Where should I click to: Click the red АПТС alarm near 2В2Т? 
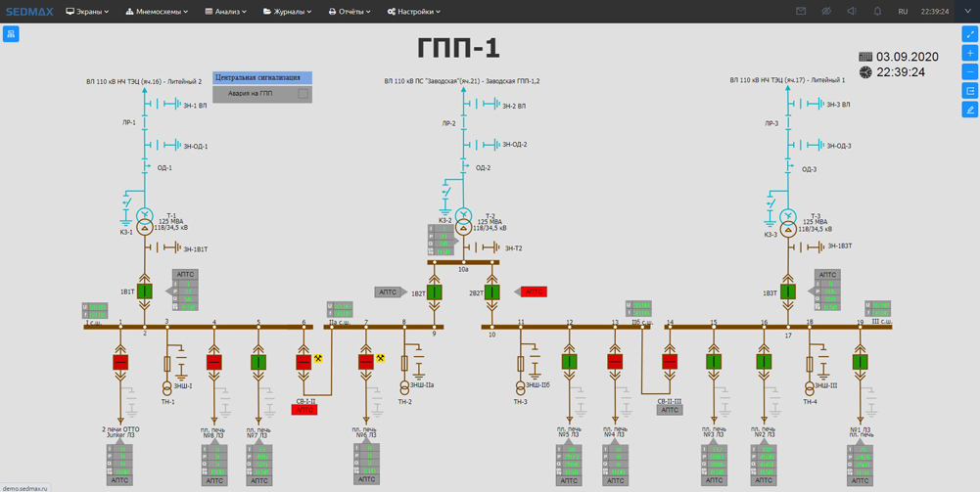coord(534,291)
